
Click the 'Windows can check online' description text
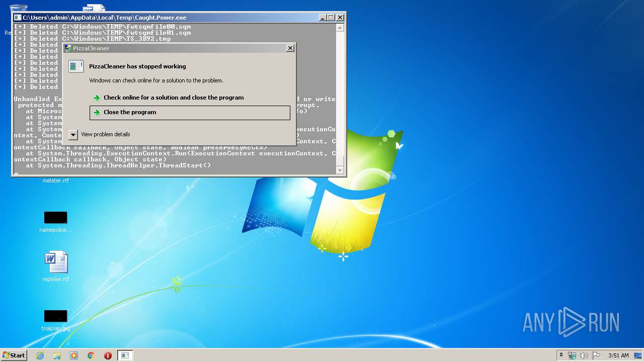pyautogui.click(x=156, y=80)
